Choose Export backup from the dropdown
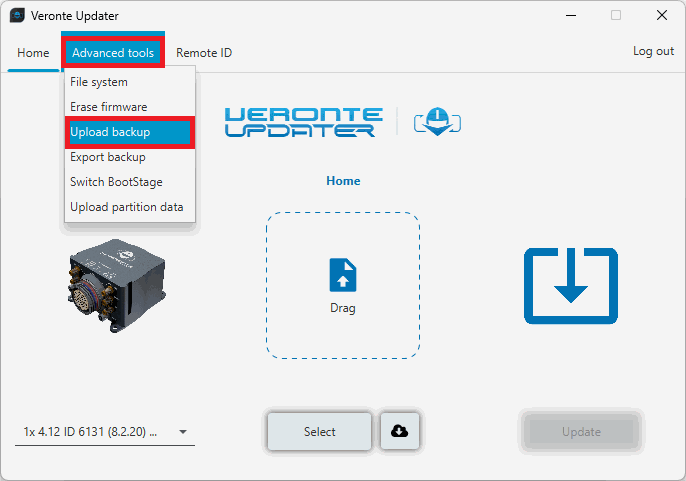Viewport: 686px width, 481px height. click(107, 157)
